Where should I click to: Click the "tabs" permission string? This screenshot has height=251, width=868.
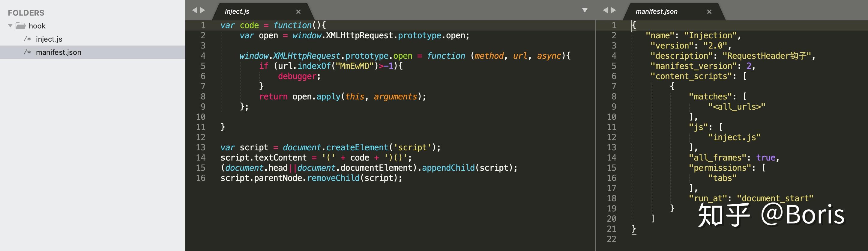[x=722, y=178]
